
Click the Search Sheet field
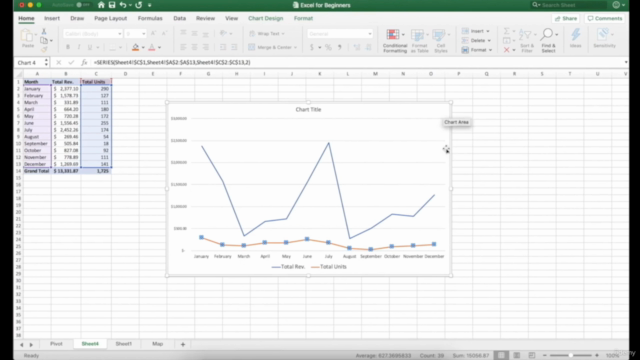(x=569, y=5)
